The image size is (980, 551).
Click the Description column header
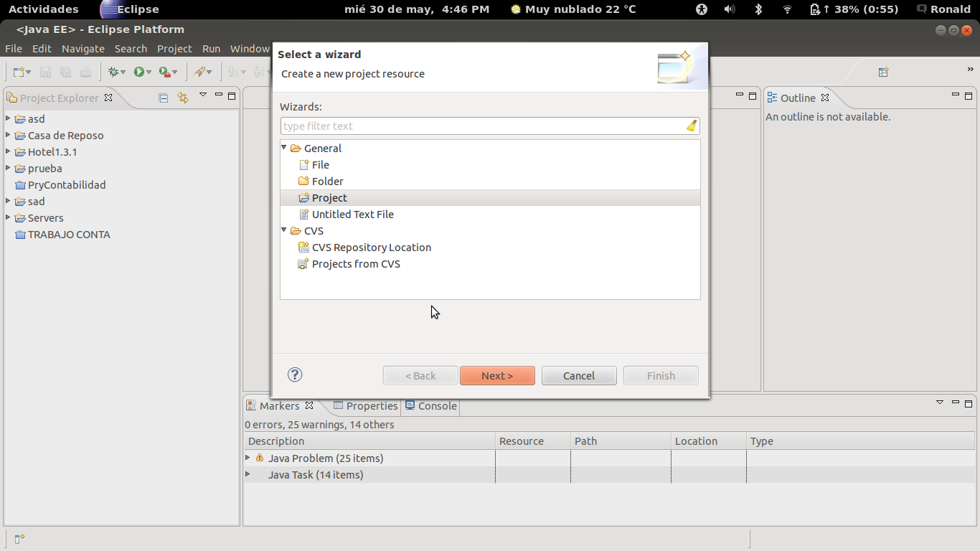coord(369,441)
